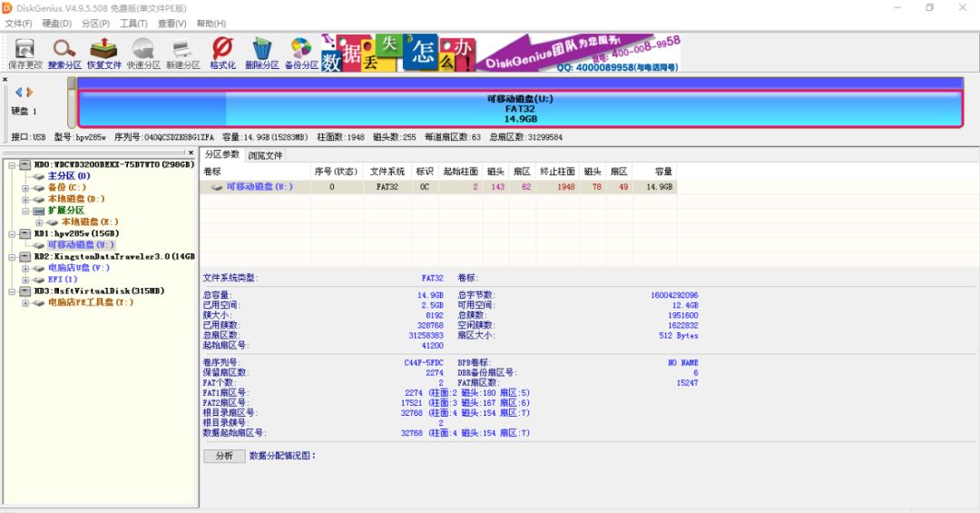Screen dimensions: 980x513
Task: Expand the 备份 (C:) partition node
Action: click(25, 188)
